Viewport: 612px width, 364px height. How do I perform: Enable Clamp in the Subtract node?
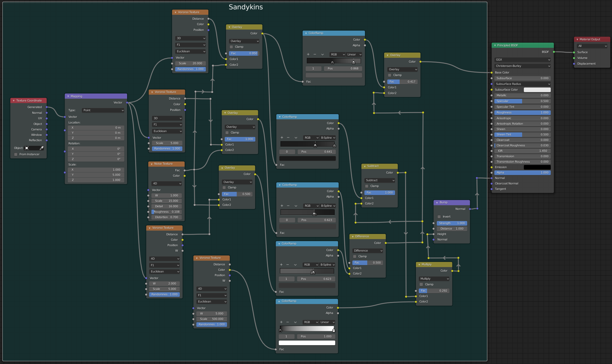[x=367, y=186]
